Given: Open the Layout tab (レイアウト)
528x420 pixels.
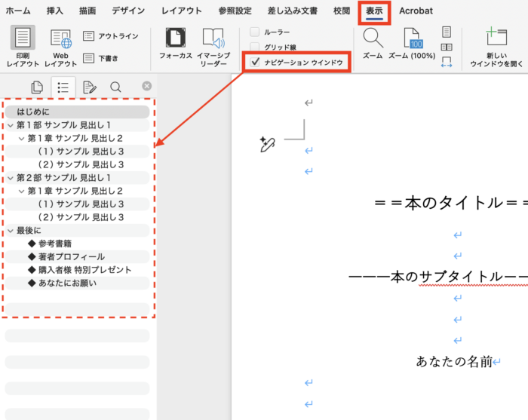Looking at the screenshot, I should 182,11.
